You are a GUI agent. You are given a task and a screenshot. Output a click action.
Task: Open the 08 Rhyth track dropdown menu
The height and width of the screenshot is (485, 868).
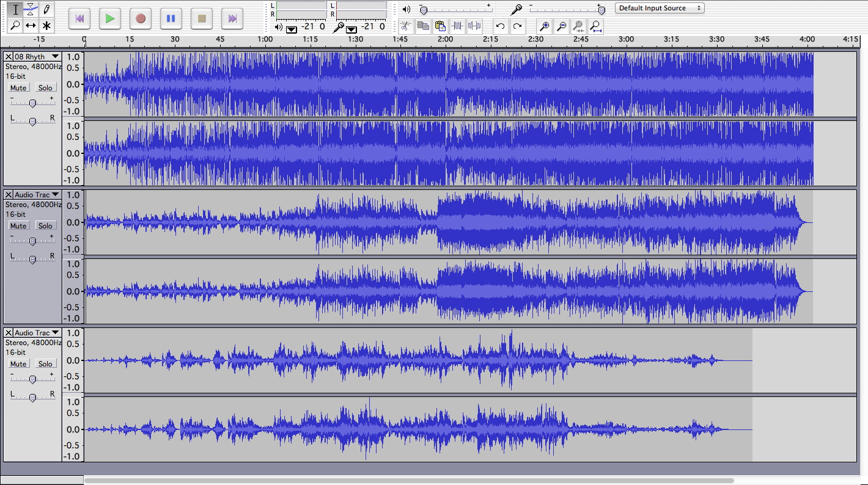(56, 57)
